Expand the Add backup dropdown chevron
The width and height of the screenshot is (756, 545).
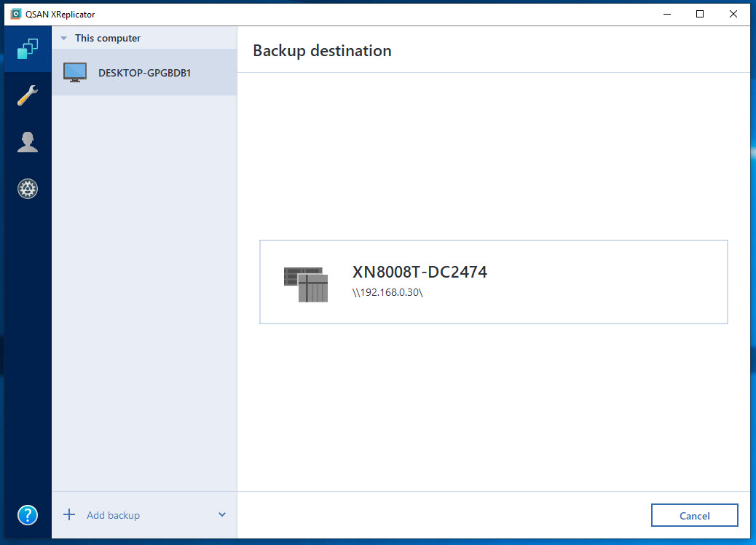pos(222,514)
